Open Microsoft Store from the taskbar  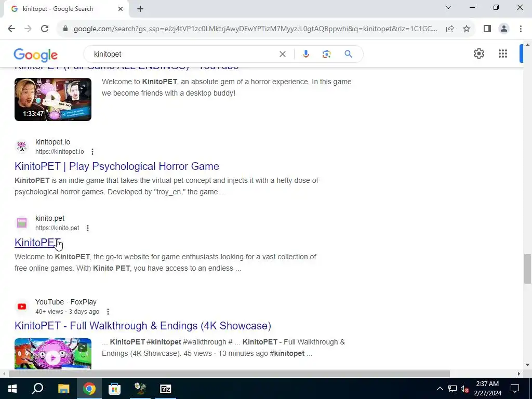point(114,389)
